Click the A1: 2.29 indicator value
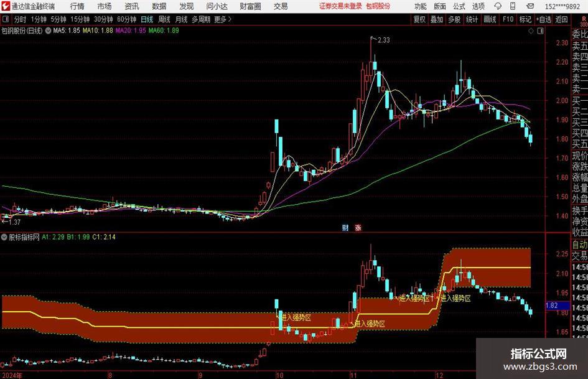Viewport: 588px width, 379px height. (53, 237)
